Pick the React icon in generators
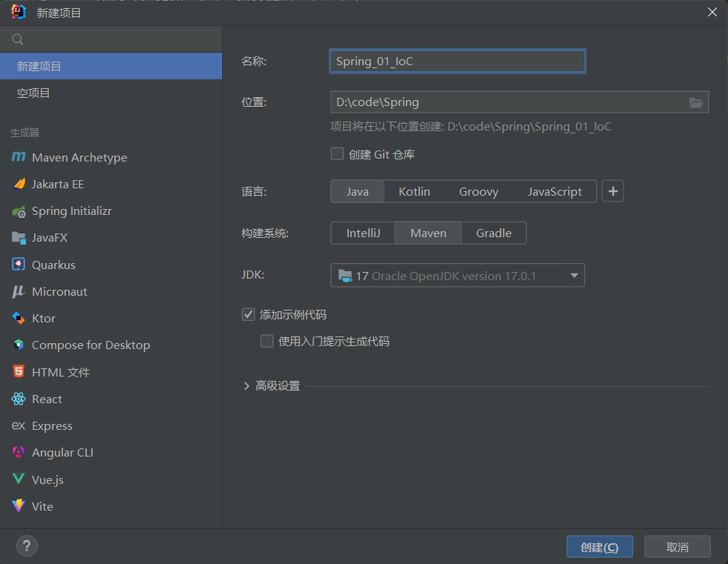The width and height of the screenshot is (728, 564). [x=19, y=399]
